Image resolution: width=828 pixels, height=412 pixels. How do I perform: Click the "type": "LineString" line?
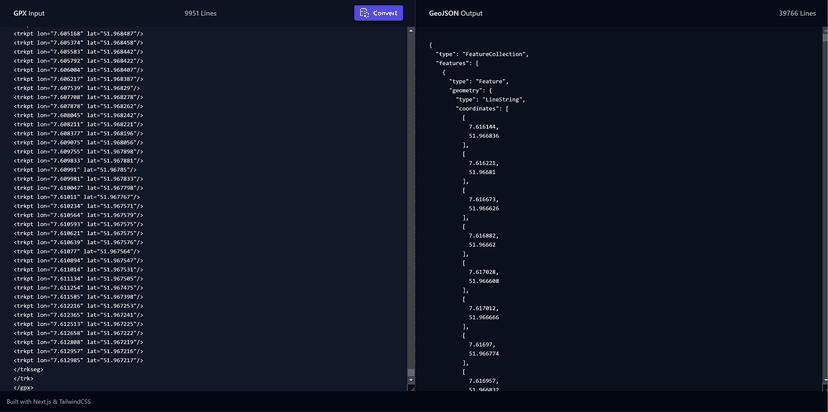pos(491,99)
